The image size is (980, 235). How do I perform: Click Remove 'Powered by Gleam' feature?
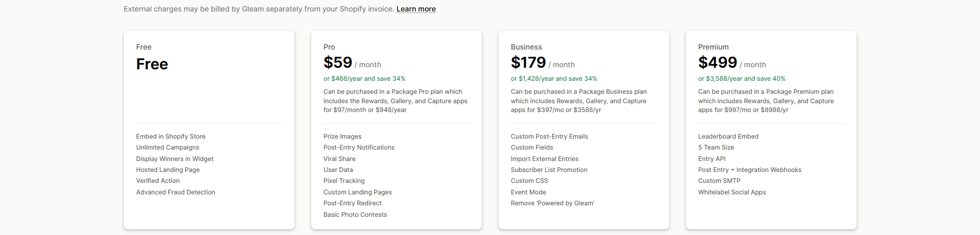pos(552,203)
